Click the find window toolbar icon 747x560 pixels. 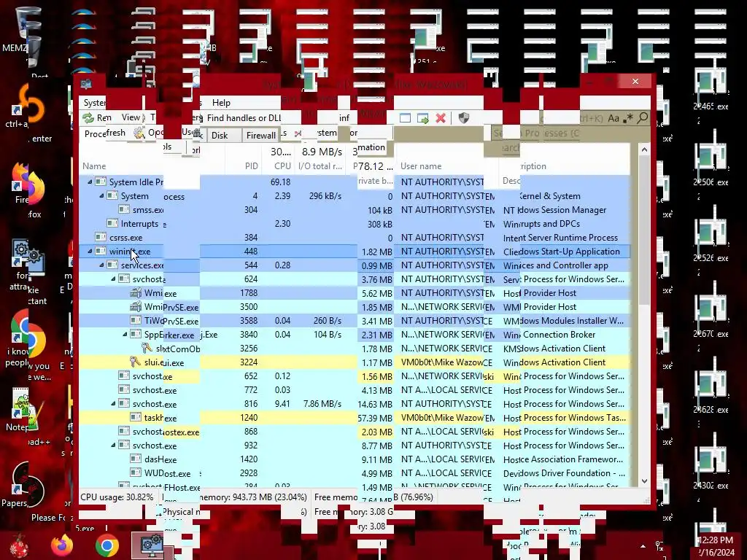(405, 118)
